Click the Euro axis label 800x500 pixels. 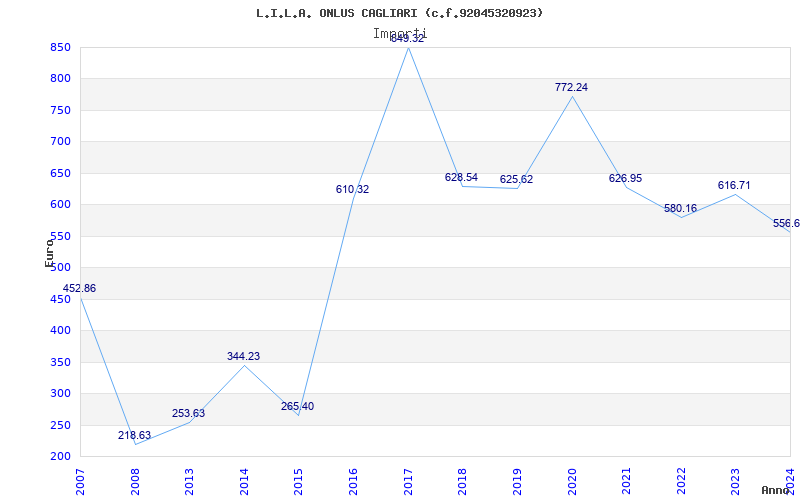pos(49,253)
